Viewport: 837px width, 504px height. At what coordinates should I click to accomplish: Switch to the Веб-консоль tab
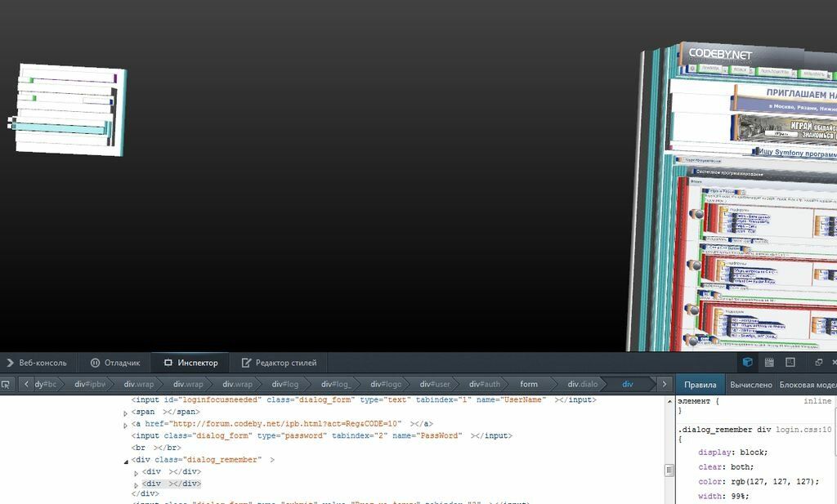tap(36, 363)
